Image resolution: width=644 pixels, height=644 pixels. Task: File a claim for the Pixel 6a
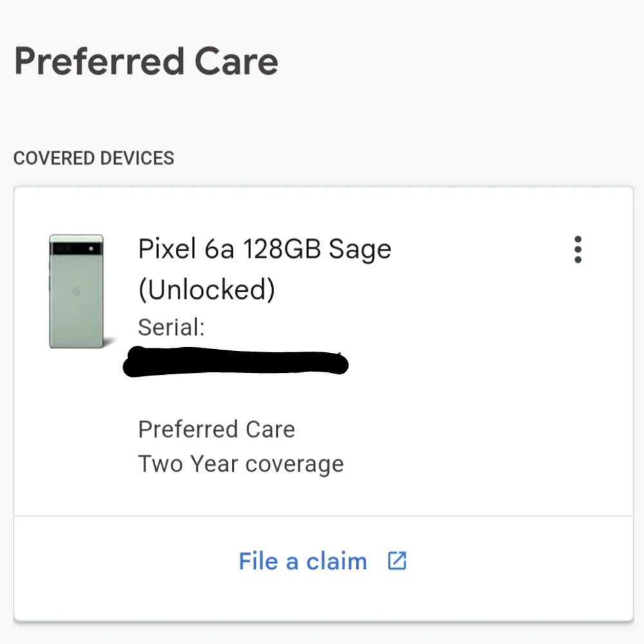point(303,561)
